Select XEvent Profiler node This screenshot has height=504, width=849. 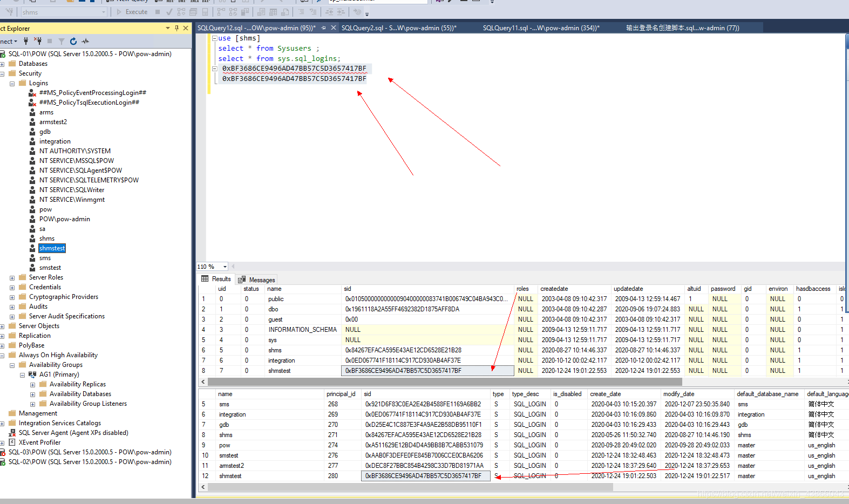point(39,442)
